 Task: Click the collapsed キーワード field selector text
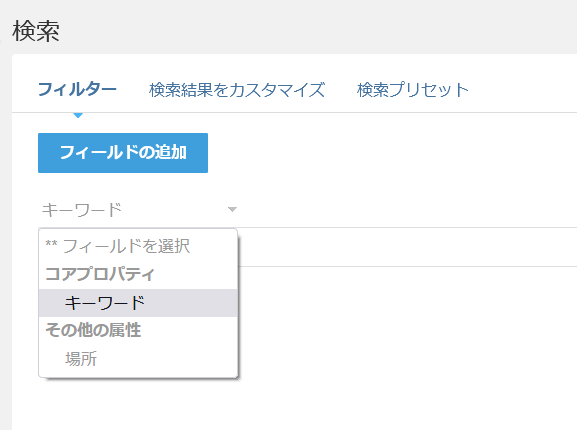(82, 210)
